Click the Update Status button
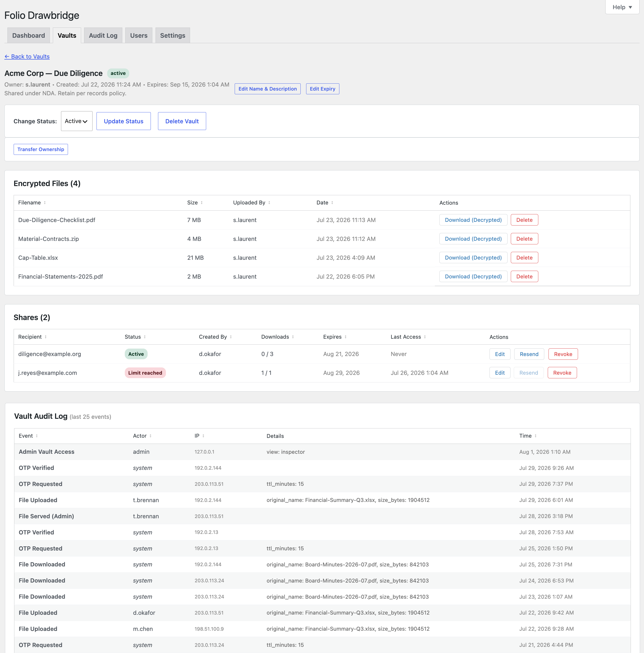Screen dimensions: 644x653 point(123,121)
